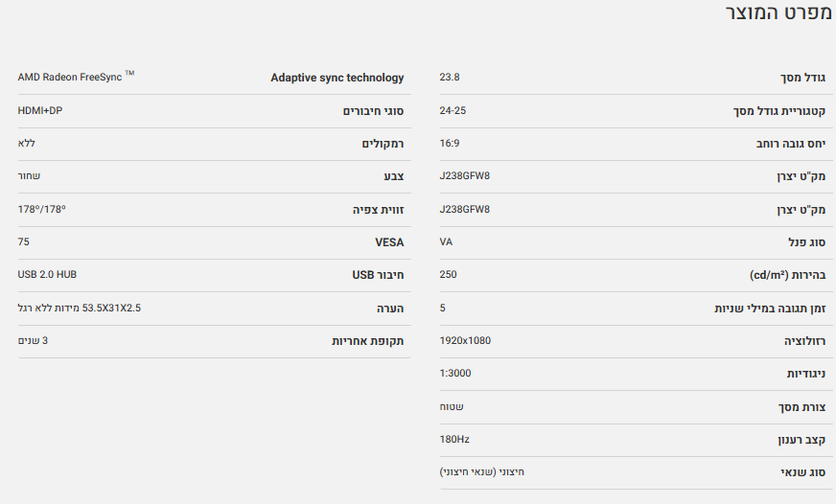Viewport: 836px width, 504px height.
Task: Click the "מפרט המוצר" section heading
Action: coord(773,15)
